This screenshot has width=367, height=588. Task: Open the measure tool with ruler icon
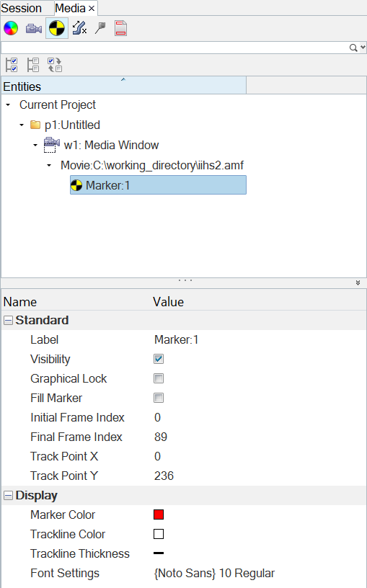pos(79,28)
